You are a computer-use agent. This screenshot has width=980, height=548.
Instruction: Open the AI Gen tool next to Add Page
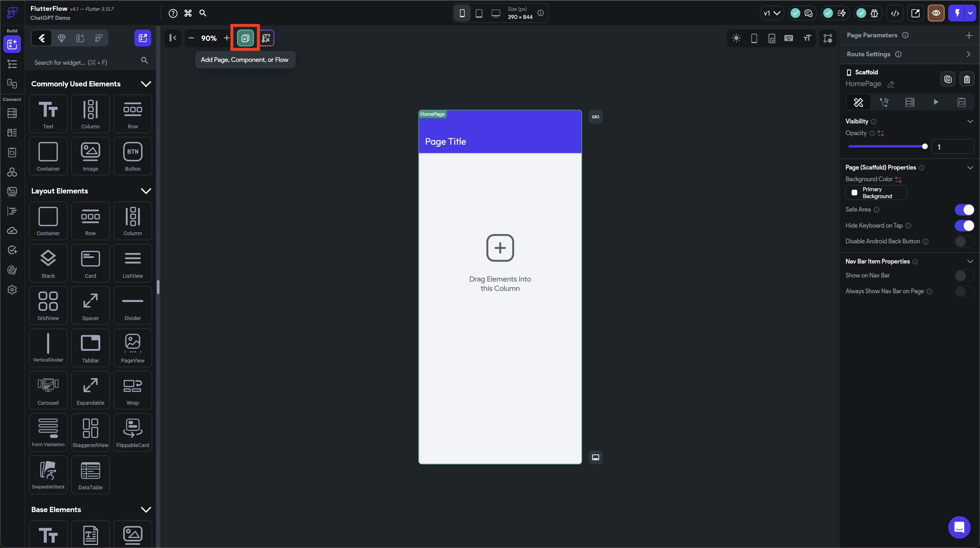[266, 38]
